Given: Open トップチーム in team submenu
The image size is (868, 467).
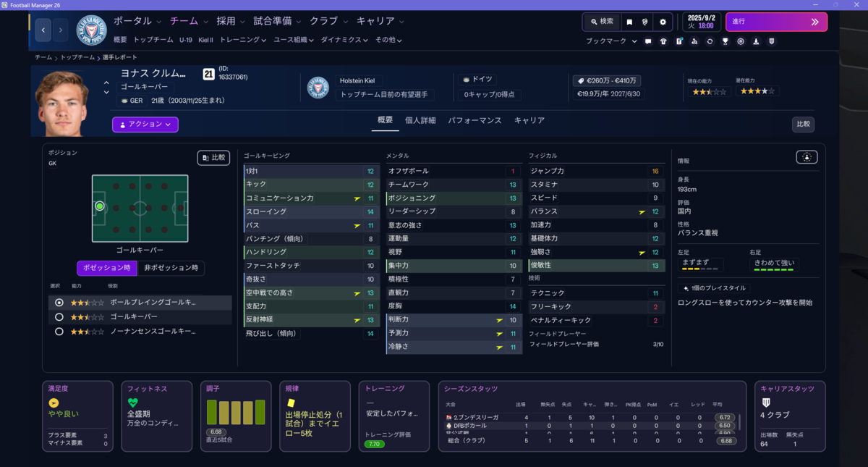Looking at the screenshot, I should click(x=153, y=40).
